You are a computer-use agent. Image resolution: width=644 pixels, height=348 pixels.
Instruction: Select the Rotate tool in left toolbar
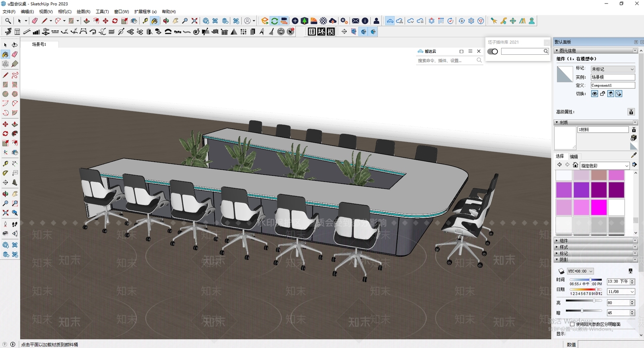(5, 134)
